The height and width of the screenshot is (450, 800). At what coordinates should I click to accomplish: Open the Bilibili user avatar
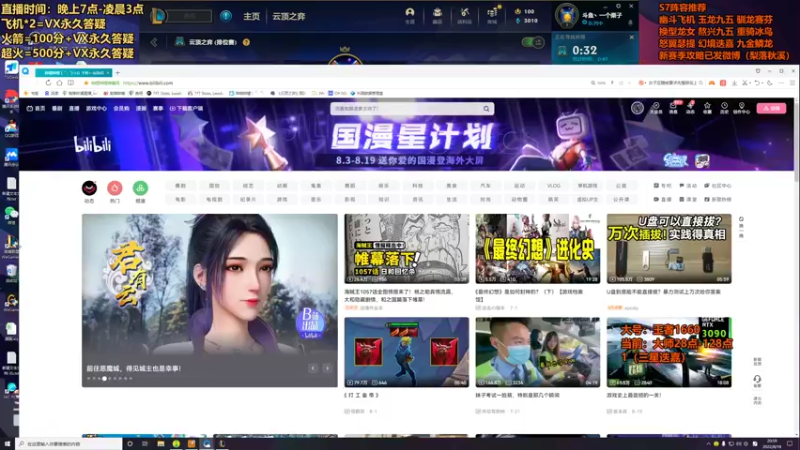pos(637,108)
